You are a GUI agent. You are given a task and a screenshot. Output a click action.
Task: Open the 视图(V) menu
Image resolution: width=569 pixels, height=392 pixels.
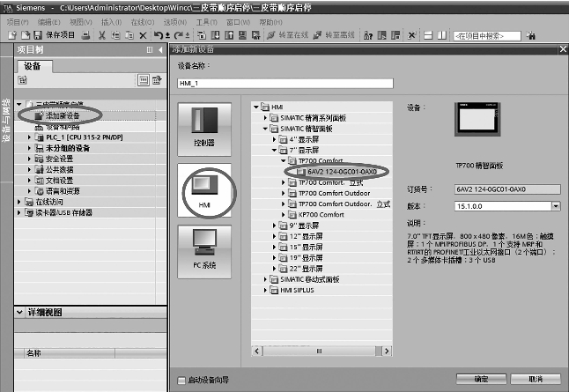81,20
